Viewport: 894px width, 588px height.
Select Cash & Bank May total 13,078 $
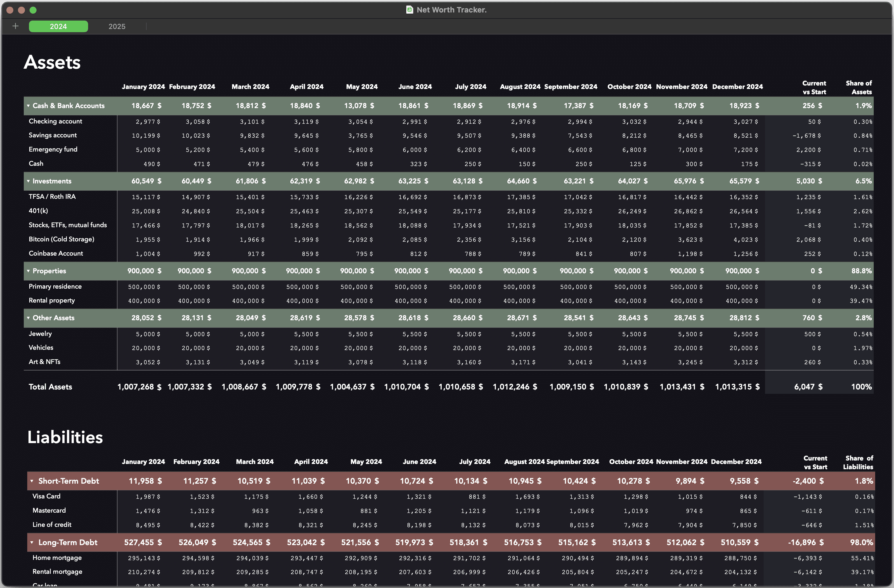point(359,106)
